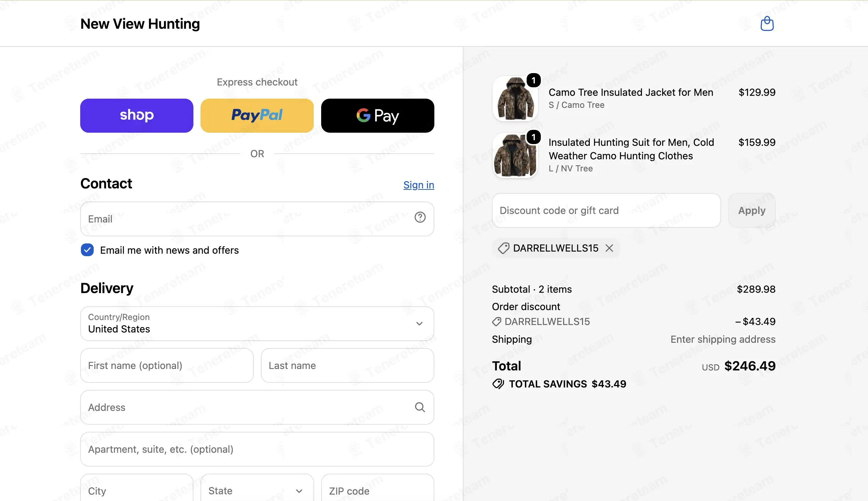Pay with Shop Pay button

click(x=137, y=116)
